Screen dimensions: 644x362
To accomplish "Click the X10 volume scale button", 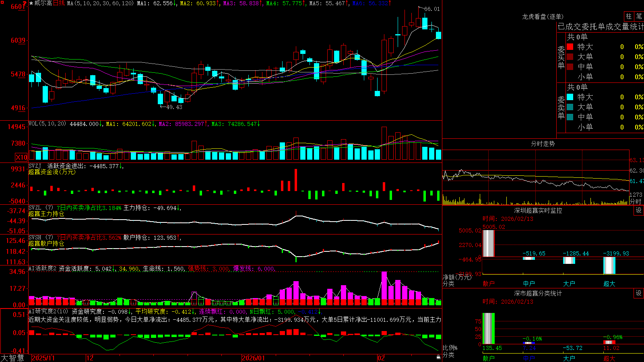I will (x=21, y=157).
